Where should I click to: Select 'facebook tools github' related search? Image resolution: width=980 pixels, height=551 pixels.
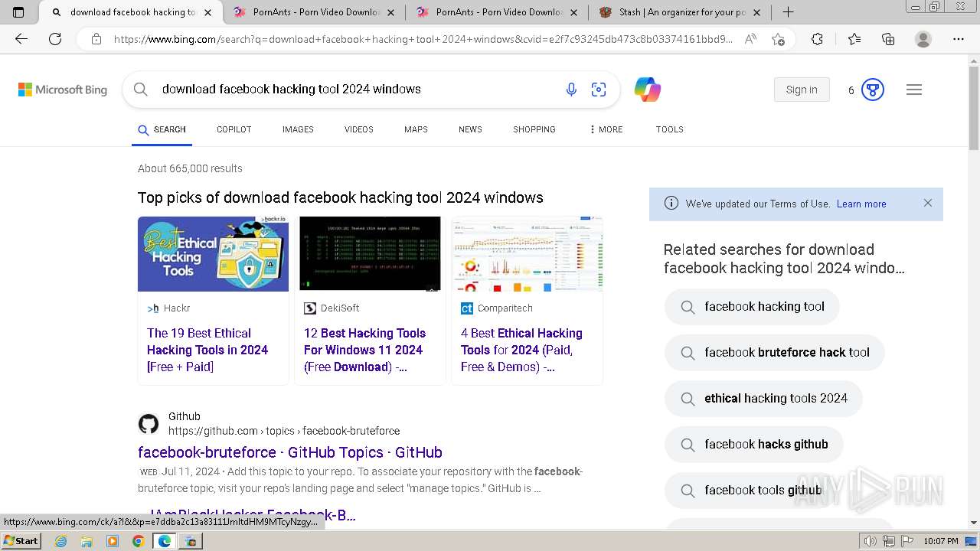(x=750, y=491)
